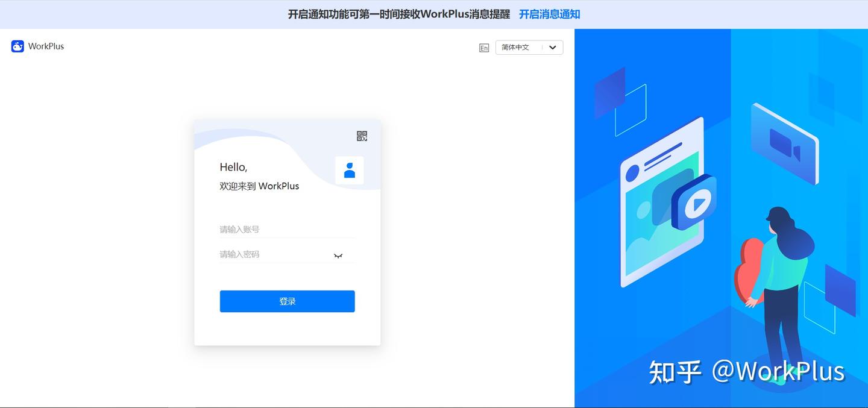
Task: Click the WorkPlus app icon beside the brand text
Action: click(x=17, y=46)
